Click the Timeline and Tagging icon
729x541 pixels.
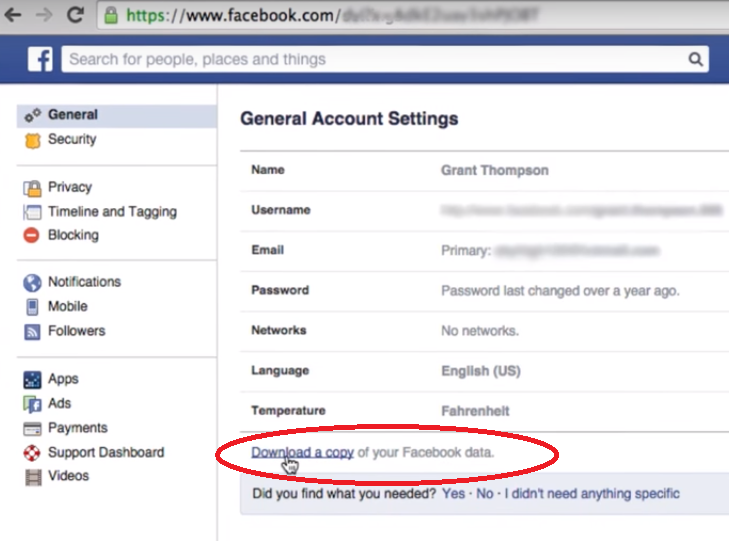(32, 212)
